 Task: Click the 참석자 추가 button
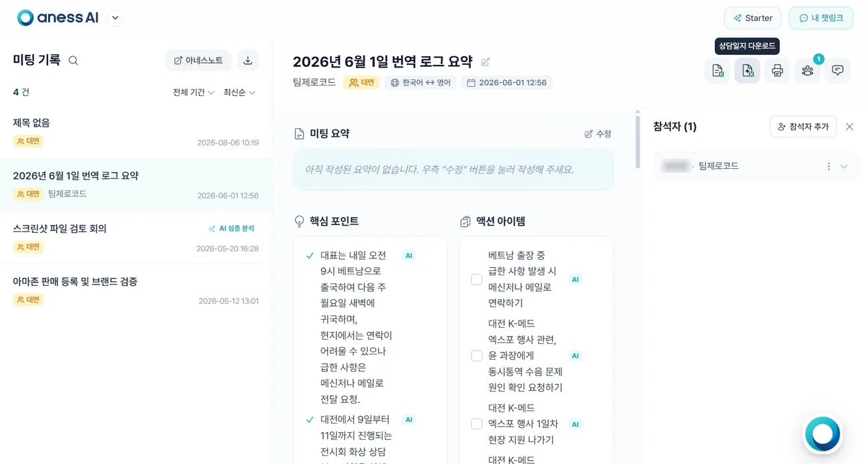(x=803, y=126)
